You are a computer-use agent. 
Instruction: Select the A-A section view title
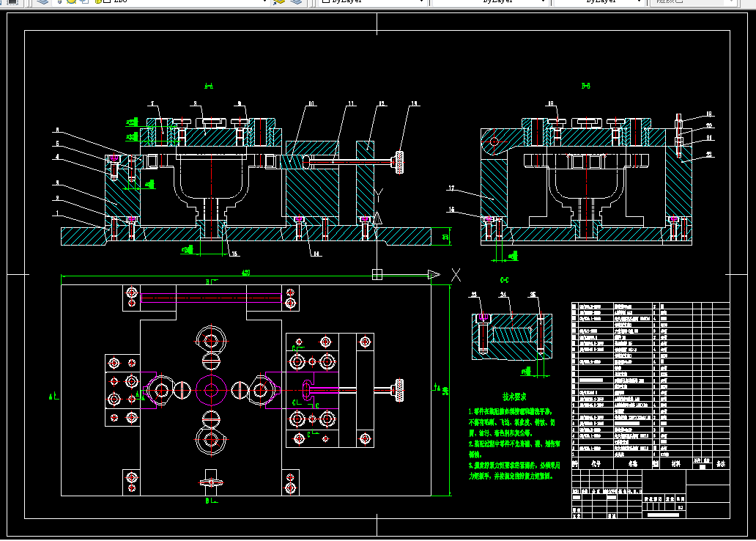(x=209, y=86)
